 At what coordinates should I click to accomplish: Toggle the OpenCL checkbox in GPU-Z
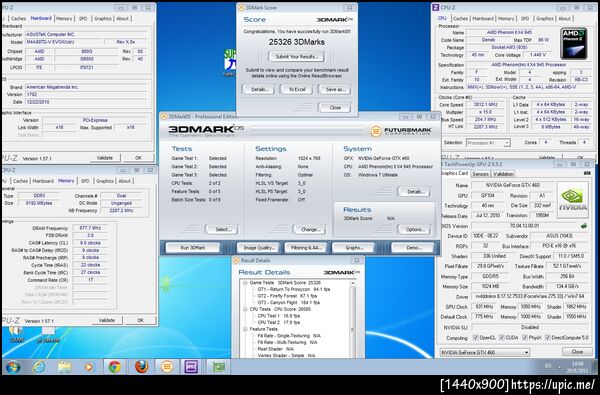[x=476, y=338]
